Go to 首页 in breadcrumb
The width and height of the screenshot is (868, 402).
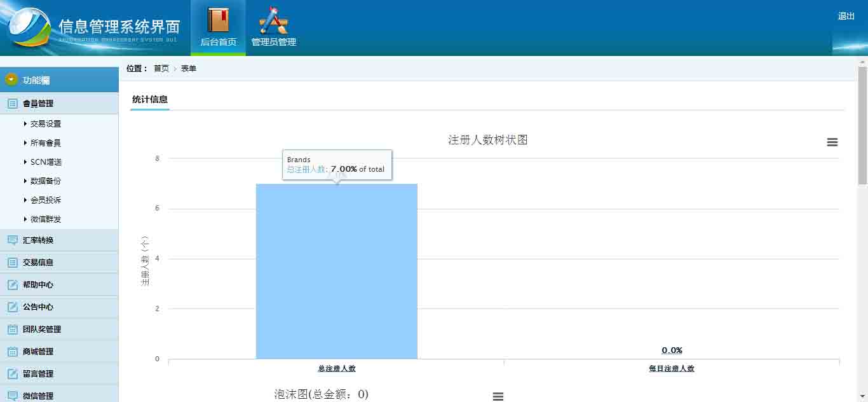(x=161, y=69)
